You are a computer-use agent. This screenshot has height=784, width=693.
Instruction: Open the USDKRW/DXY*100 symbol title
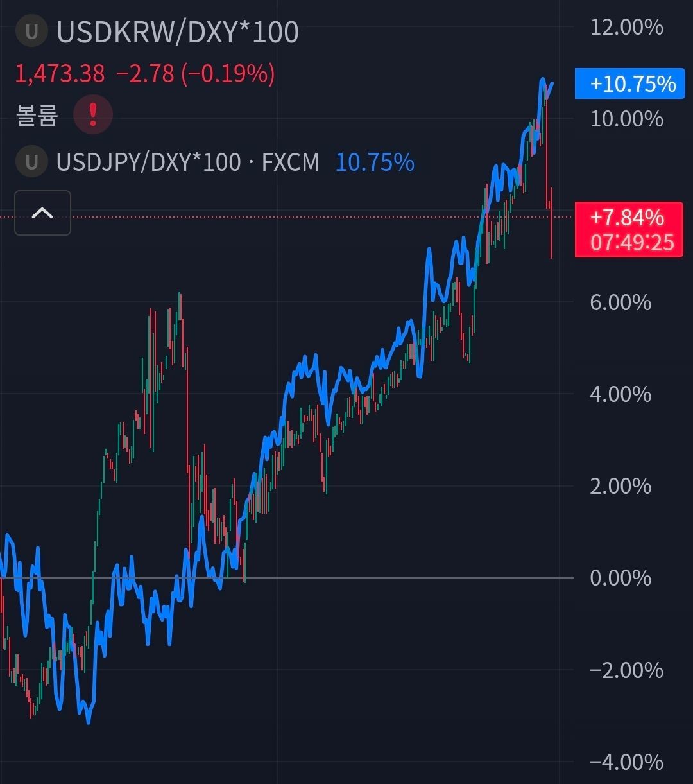click(x=178, y=32)
